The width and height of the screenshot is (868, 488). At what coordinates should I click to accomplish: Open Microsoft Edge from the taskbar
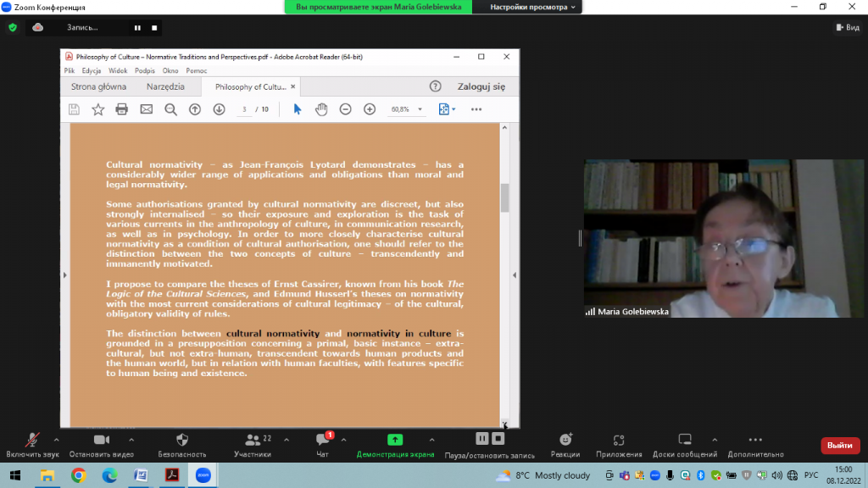[x=109, y=475]
